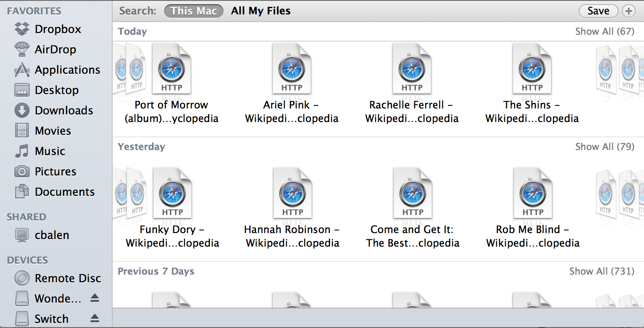The image size is (644, 328).
Task: Click the Save search button
Action: click(x=598, y=11)
